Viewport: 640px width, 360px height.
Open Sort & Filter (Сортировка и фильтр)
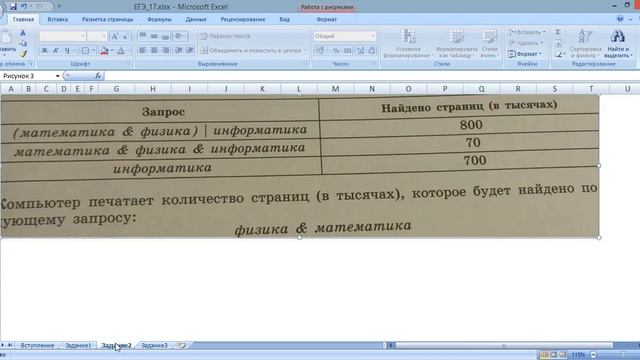click(x=585, y=43)
